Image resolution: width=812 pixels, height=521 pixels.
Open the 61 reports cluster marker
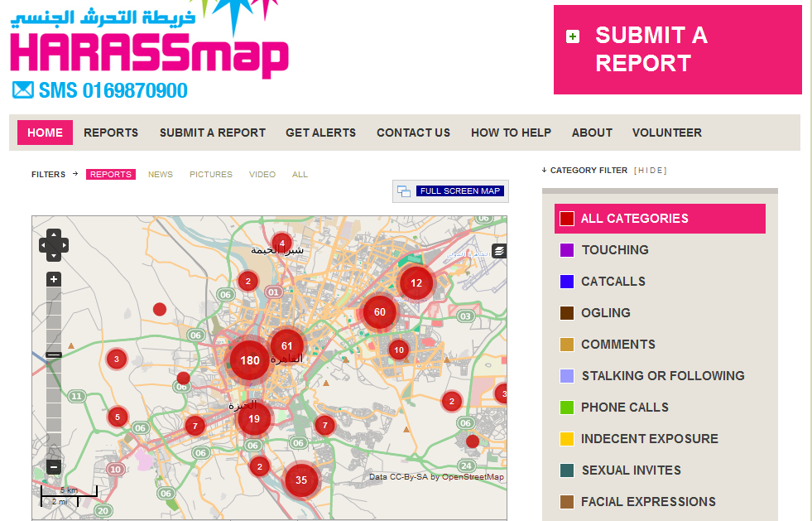point(287,345)
